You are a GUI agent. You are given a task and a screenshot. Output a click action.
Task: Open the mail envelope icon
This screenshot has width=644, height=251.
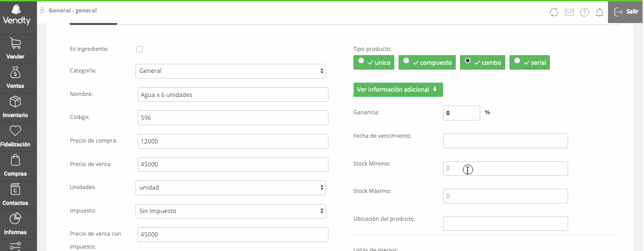(569, 12)
